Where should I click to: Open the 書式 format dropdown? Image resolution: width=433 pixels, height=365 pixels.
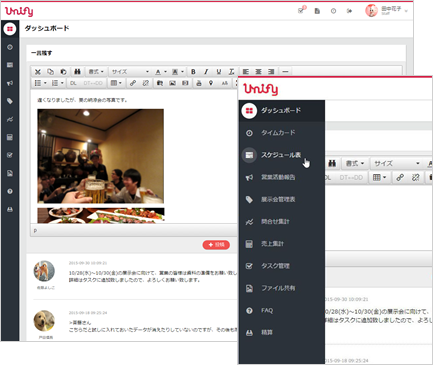tap(96, 72)
